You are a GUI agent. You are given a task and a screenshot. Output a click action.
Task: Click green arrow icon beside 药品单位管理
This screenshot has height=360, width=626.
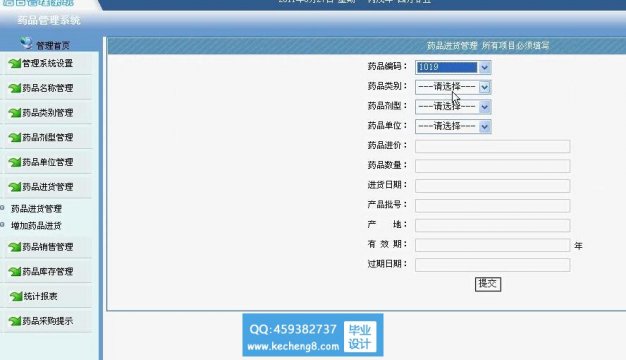15,162
